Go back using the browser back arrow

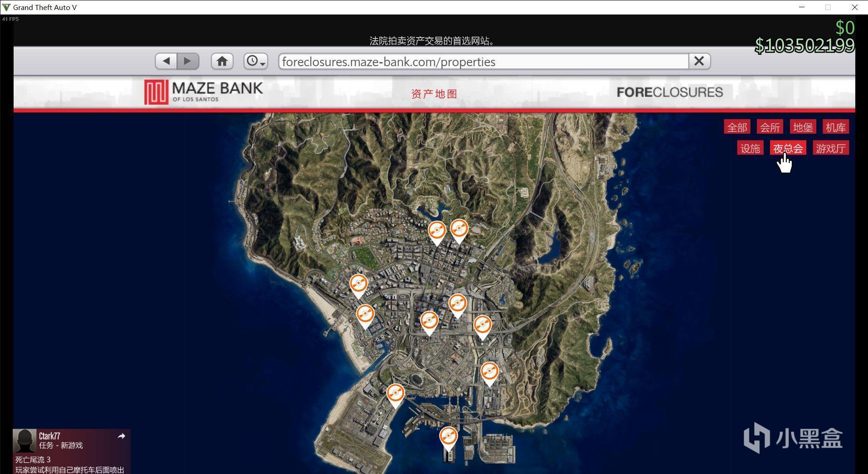(166, 61)
